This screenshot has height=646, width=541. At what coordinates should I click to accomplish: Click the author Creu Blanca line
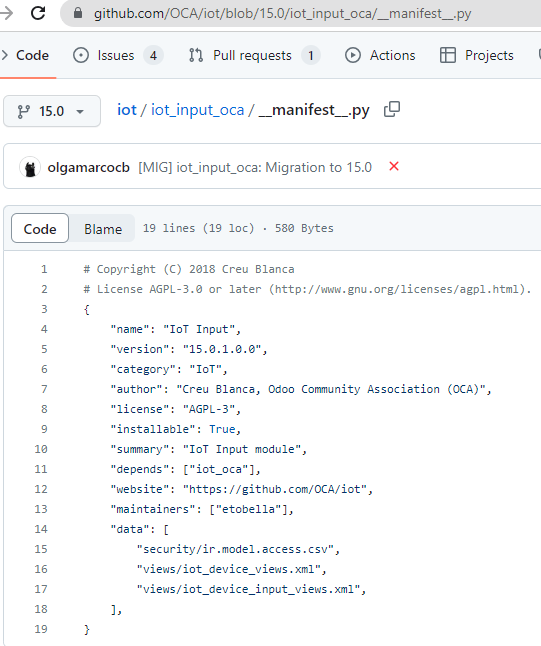(x=301, y=389)
